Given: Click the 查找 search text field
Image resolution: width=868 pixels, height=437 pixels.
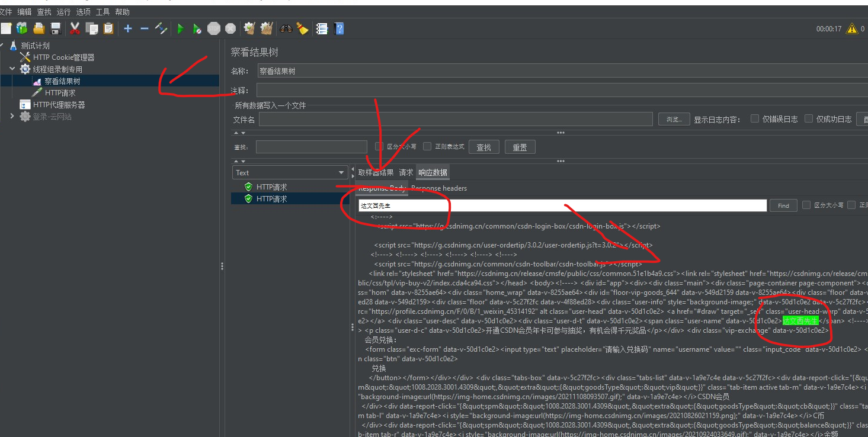Looking at the screenshot, I should click(312, 147).
